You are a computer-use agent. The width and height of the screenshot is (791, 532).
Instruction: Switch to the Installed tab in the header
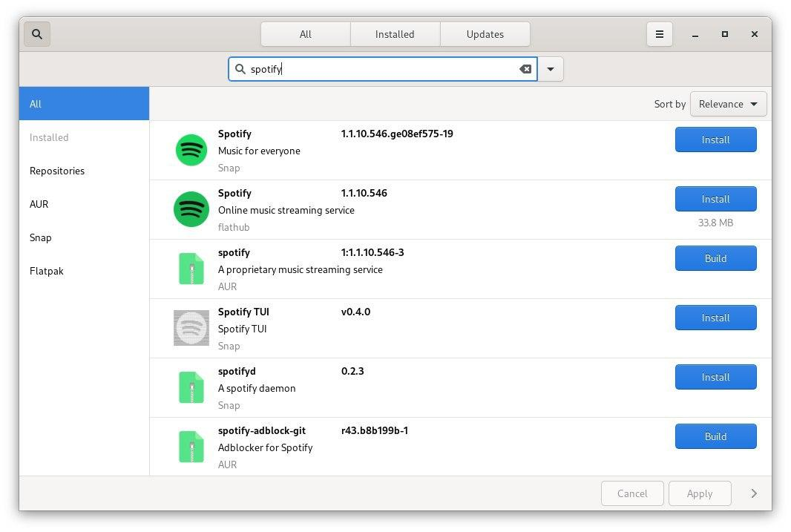coord(395,34)
